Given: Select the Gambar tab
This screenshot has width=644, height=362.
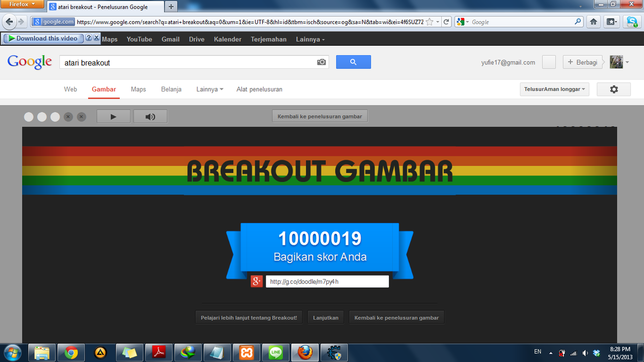Looking at the screenshot, I should (x=104, y=89).
